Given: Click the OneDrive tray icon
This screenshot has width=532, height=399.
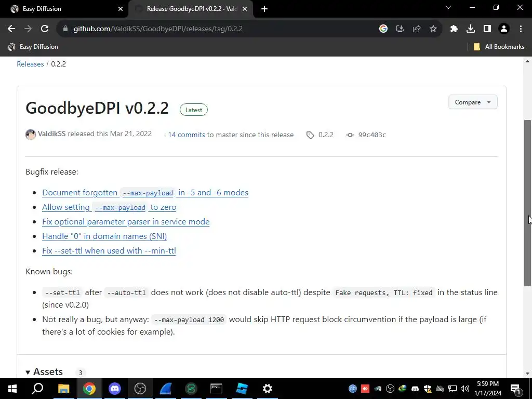Looking at the screenshot, I should coord(440,389).
